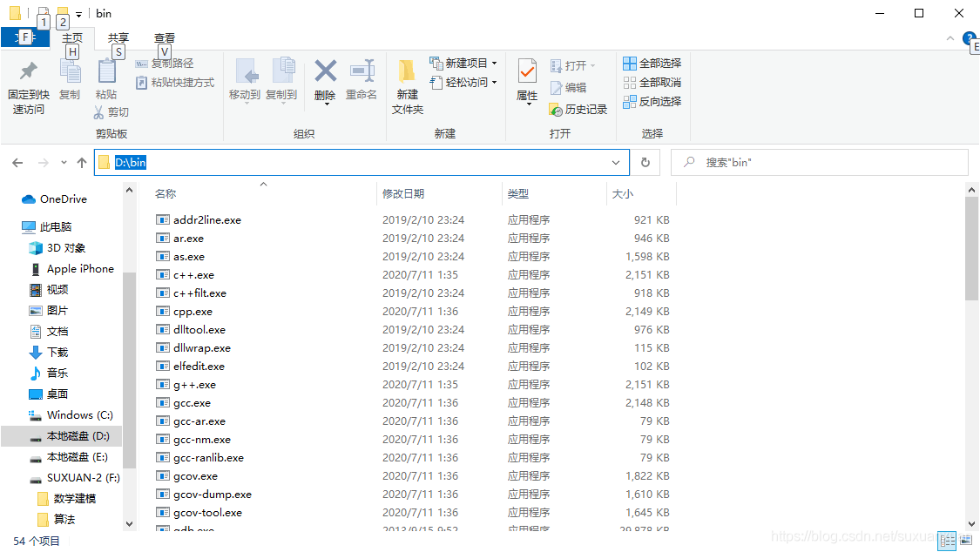Click Cut (剪切) scissors icon
The image size is (980, 552).
pyautogui.click(x=98, y=111)
